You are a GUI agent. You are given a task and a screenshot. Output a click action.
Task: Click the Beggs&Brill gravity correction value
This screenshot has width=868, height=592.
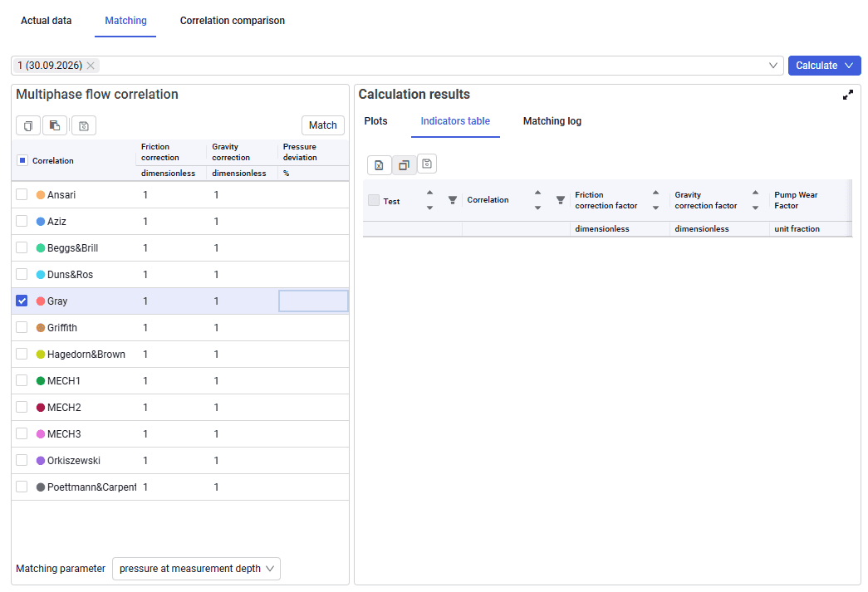pyautogui.click(x=217, y=248)
